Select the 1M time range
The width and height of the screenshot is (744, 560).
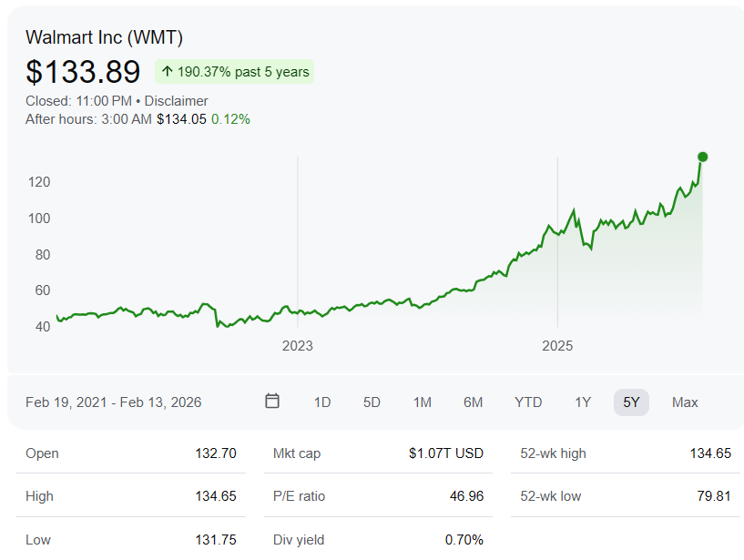pyautogui.click(x=422, y=402)
